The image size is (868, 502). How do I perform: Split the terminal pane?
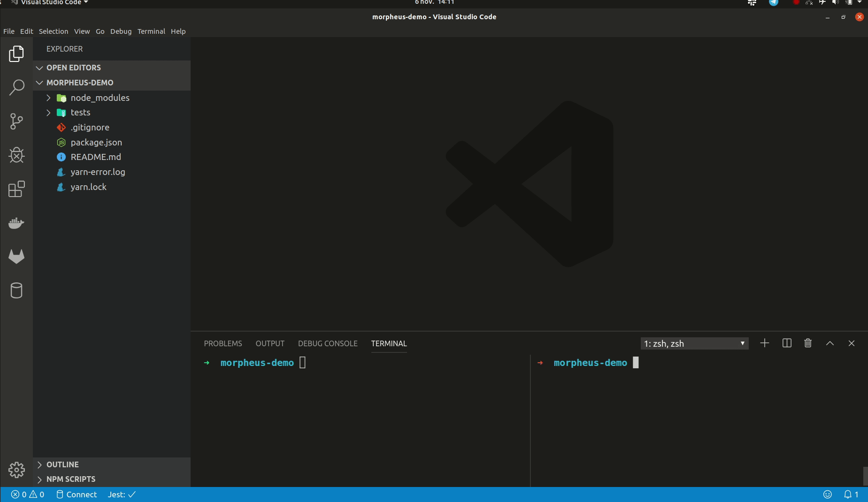click(x=787, y=343)
